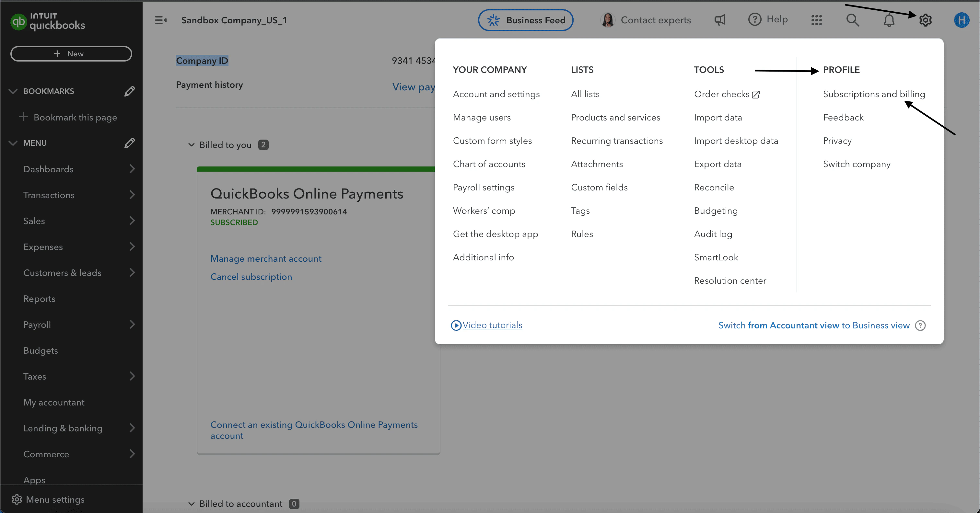
Task: Open Video tutorials link
Action: (492, 325)
